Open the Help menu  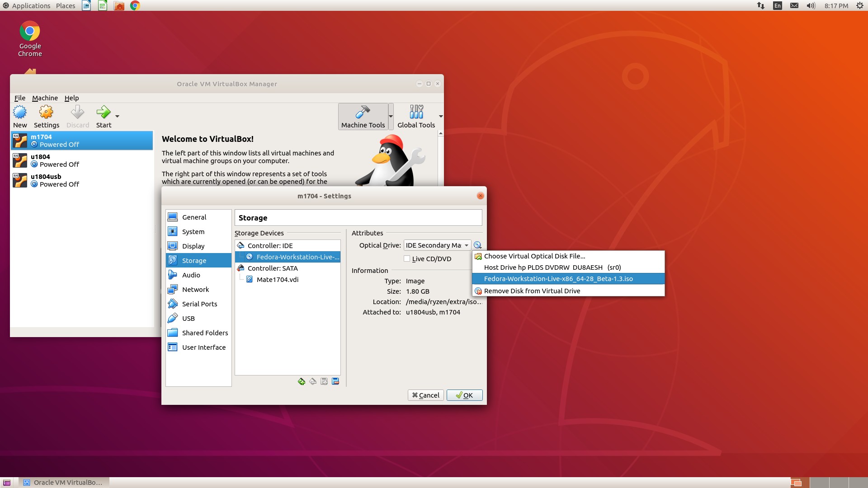click(71, 98)
